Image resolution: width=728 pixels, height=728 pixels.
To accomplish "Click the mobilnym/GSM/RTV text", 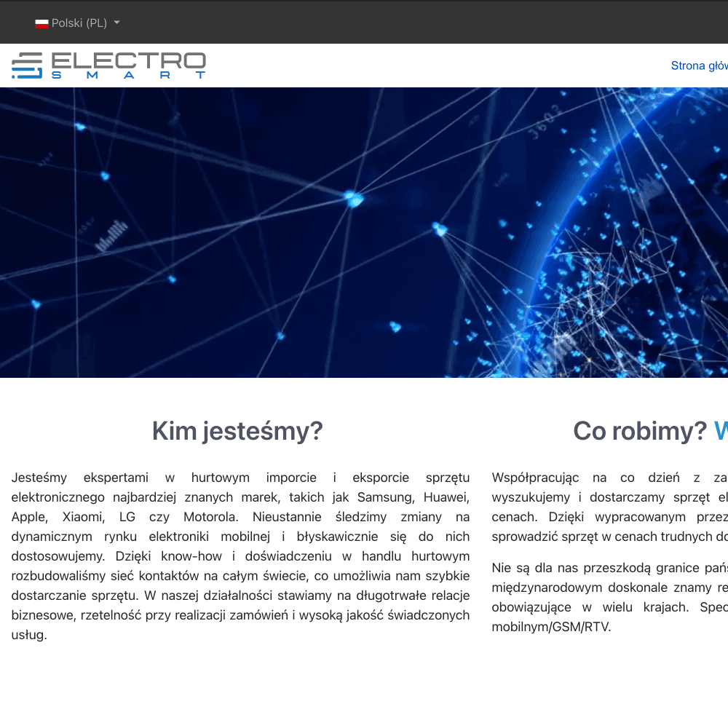I will coord(551,627).
